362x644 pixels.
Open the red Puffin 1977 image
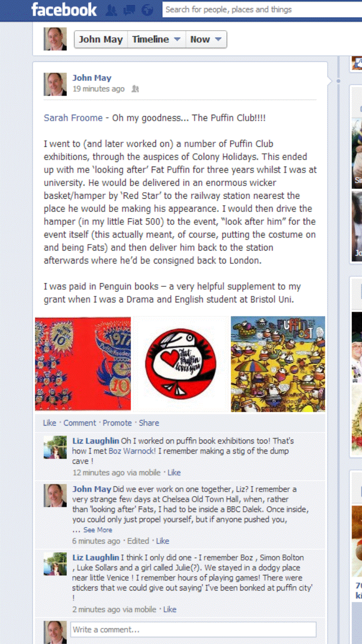pos(83,364)
